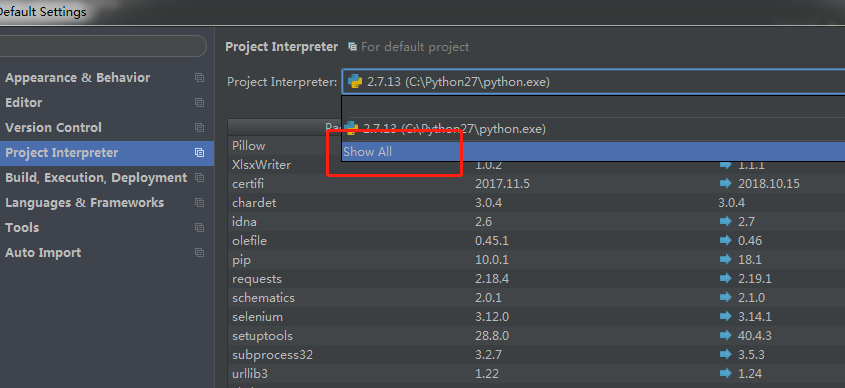Choose Show All in the interpreter dropdown

[x=593, y=151]
